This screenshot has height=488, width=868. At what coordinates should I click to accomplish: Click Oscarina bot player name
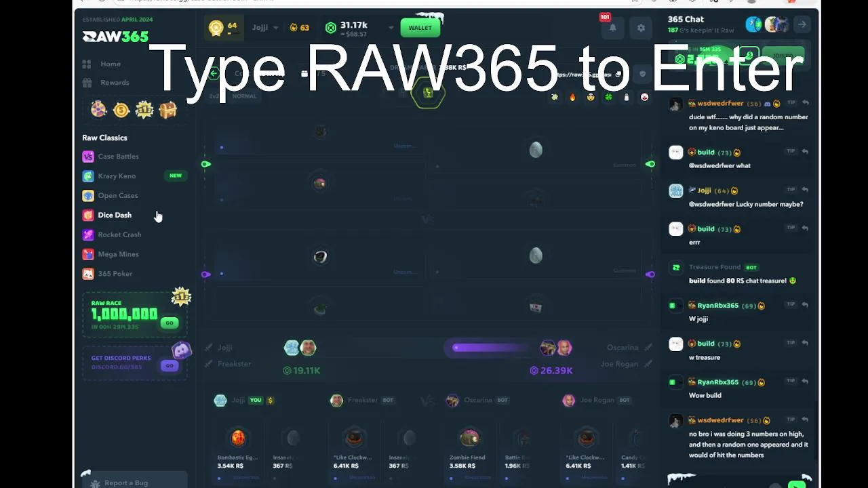(x=478, y=401)
